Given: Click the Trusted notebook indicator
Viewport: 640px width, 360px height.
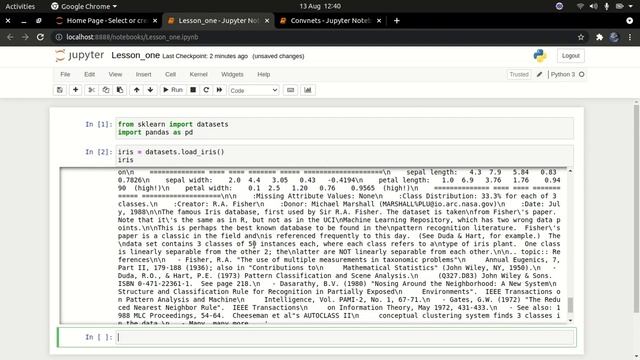Looking at the screenshot, I should [519, 74].
